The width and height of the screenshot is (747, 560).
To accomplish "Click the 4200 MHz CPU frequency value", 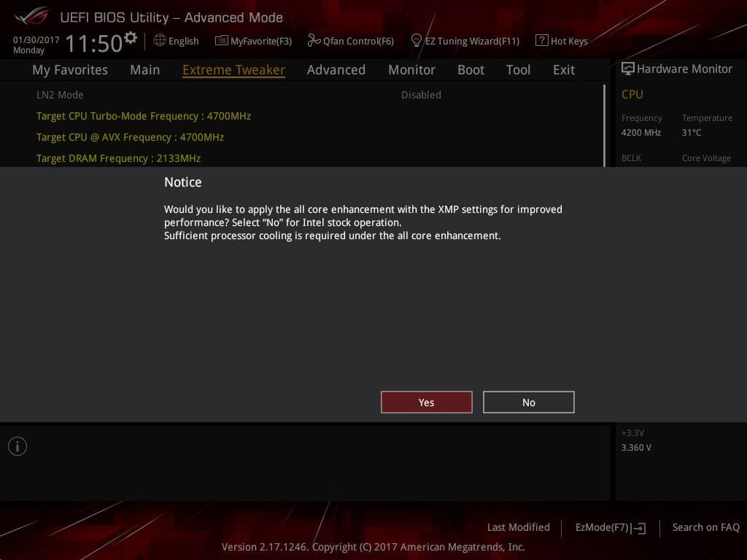I will click(640, 133).
